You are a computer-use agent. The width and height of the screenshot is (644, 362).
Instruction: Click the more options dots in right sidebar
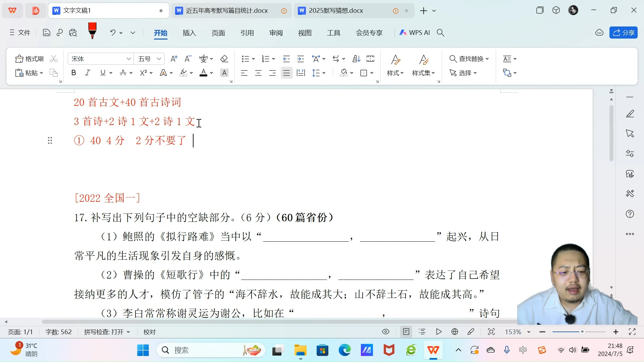tap(630, 234)
